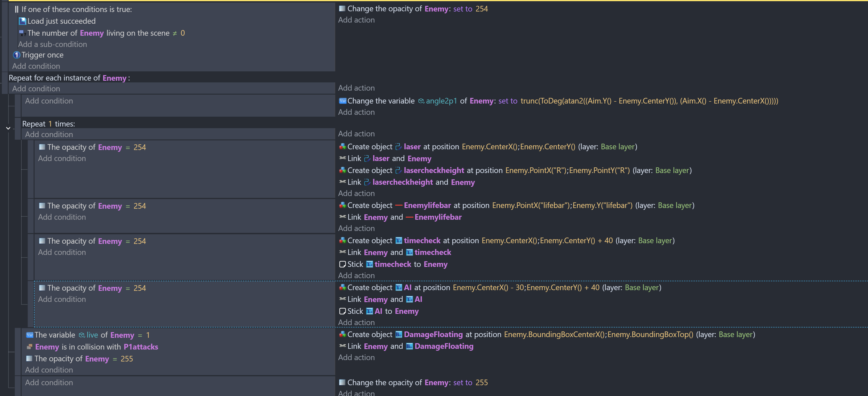Collapse the Repeat 1 times event chevron
The image size is (868, 396).
8,128
